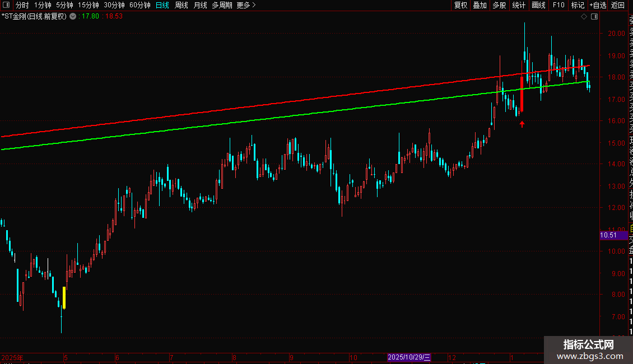This screenshot has width=633, height=364.
Task: Click the diamond marker icon above chart
Action: coord(584,17)
